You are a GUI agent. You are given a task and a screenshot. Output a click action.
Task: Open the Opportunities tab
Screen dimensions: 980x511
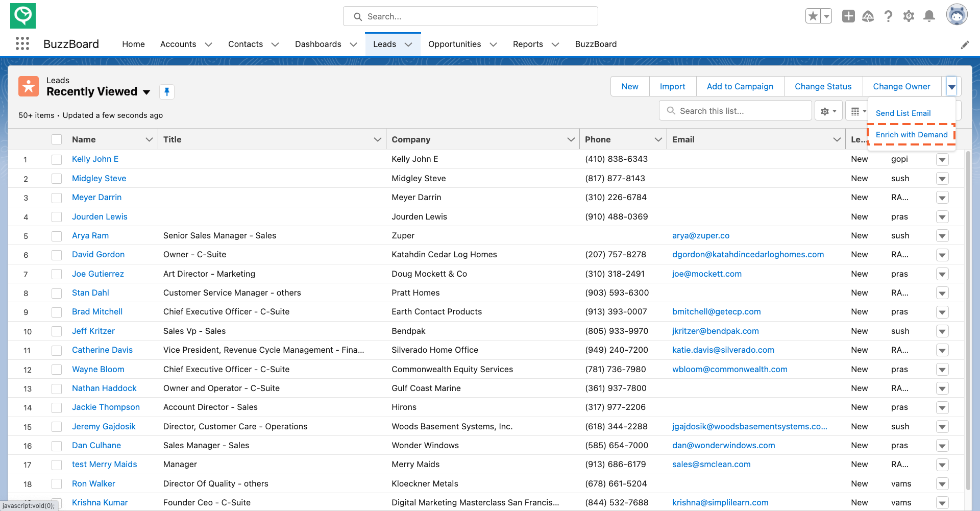pos(454,44)
